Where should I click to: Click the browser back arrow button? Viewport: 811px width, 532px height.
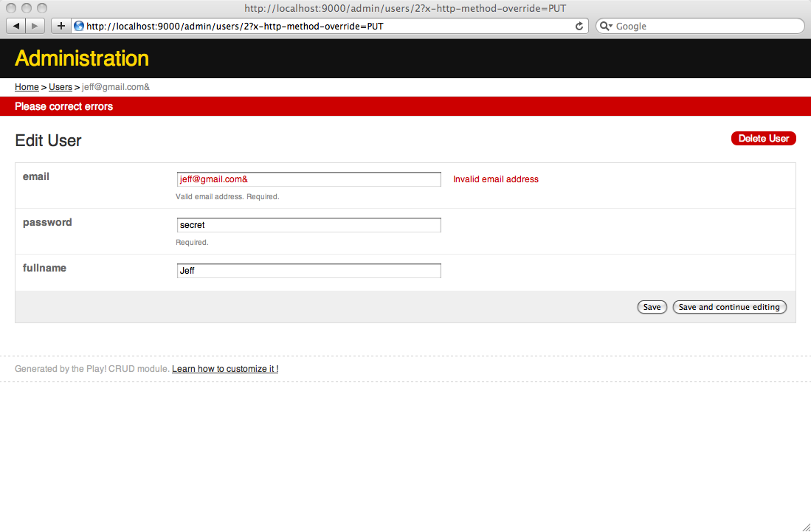coord(16,26)
